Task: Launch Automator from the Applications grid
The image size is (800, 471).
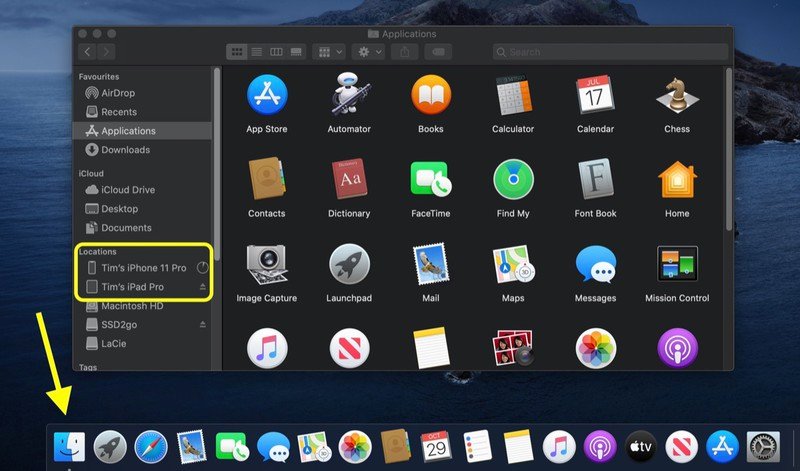Action: pyautogui.click(x=349, y=96)
